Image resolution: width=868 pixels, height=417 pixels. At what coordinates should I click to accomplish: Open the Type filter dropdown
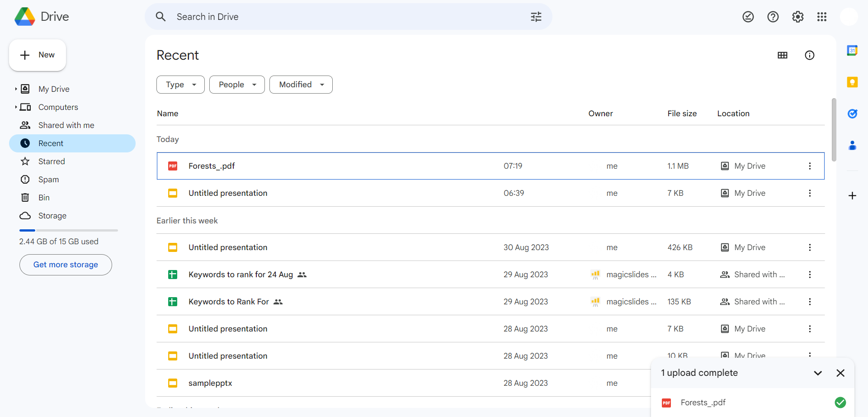[180, 85]
